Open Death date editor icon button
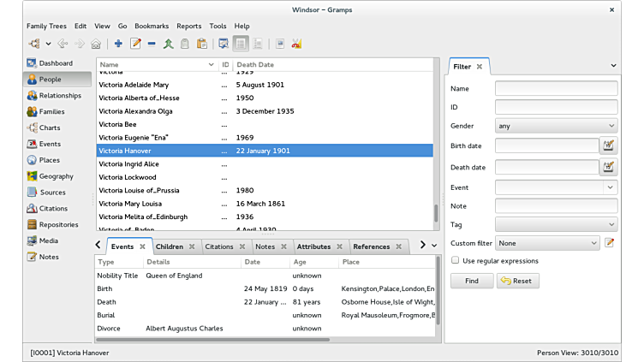The image size is (644, 362). tap(608, 167)
